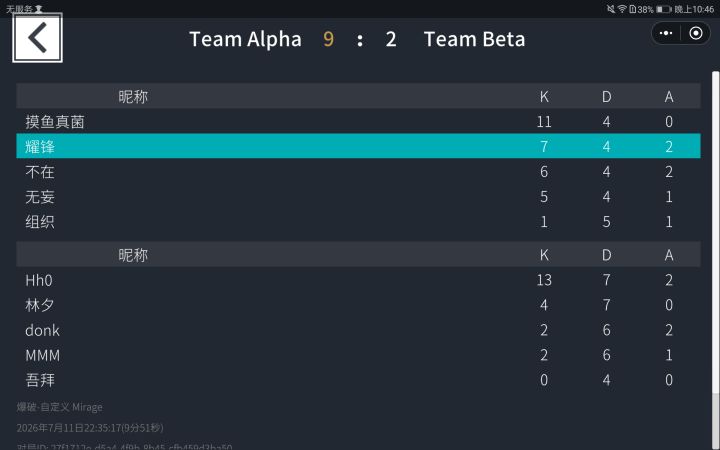Image resolution: width=720 pixels, height=450 pixels.
Task: Check the battery icon in status bar
Action: [664, 9]
